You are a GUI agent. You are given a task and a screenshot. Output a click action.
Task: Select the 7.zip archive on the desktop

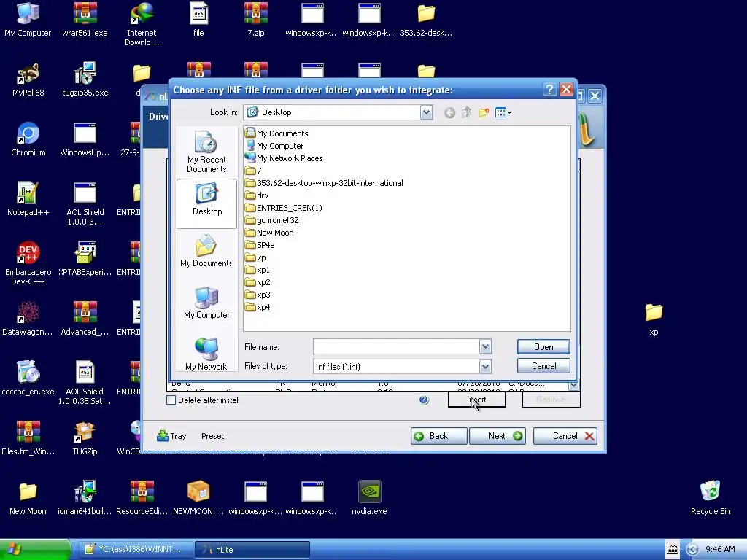tap(255, 19)
